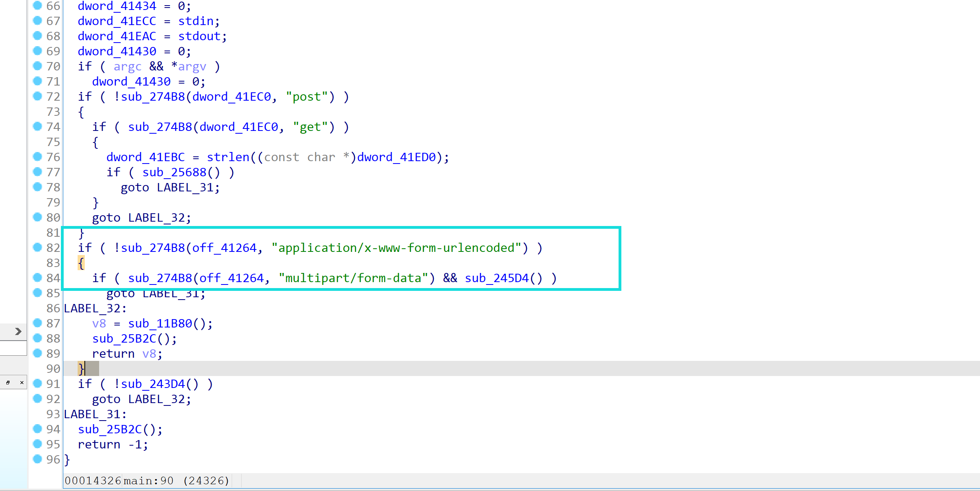This screenshot has width=980, height=491.
Task: Click closing brace on highlighted line 90
Action: coord(81,369)
